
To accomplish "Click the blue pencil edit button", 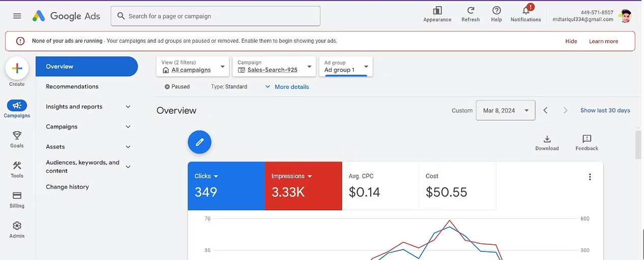I will (199, 142).
